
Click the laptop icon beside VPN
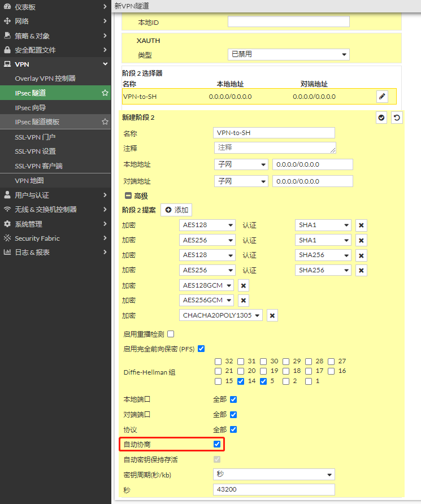7,64
